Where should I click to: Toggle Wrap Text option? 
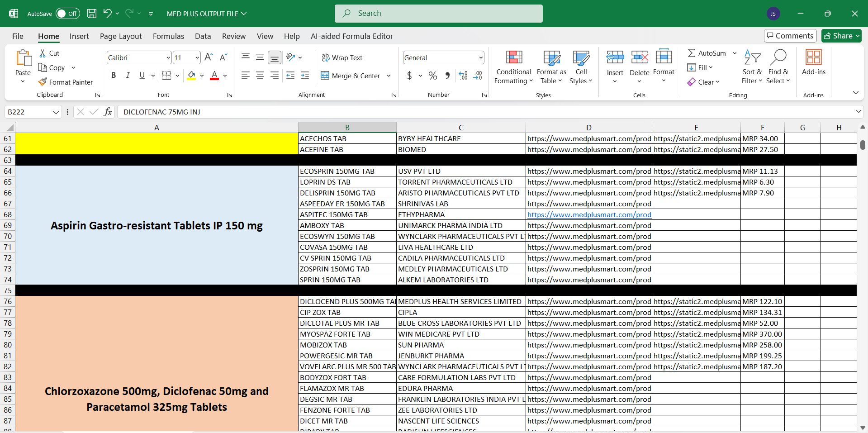point(342,57)
